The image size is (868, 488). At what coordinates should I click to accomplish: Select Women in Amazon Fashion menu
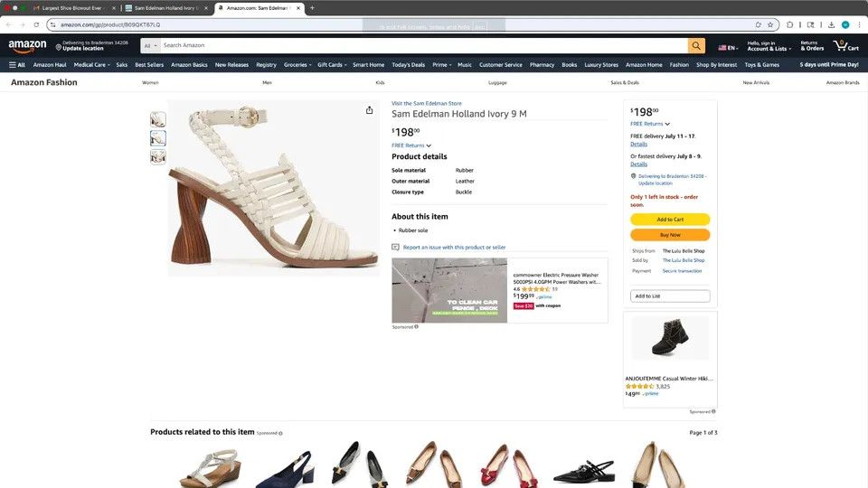pos(150,82)
